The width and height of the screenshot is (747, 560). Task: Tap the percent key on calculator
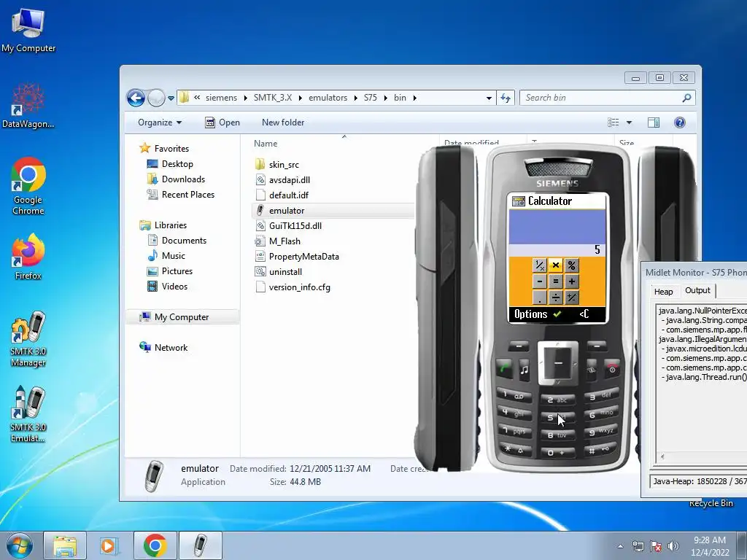(572, 265)
